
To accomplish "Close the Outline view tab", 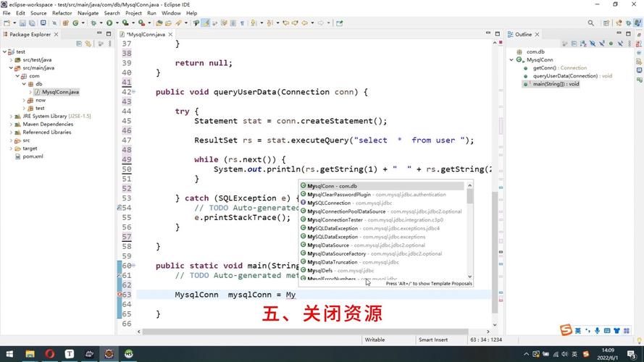I will click(537, 35).
